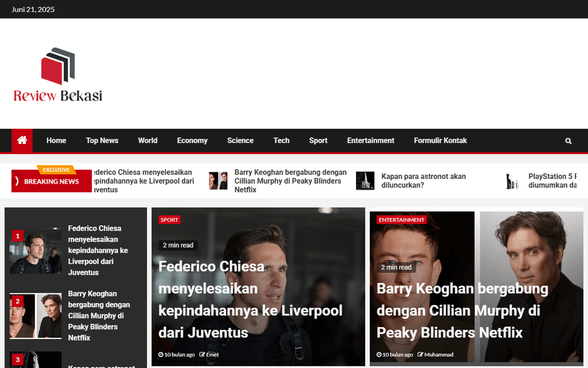
Task: Go to the Tech section
Action: click(281, 141)
